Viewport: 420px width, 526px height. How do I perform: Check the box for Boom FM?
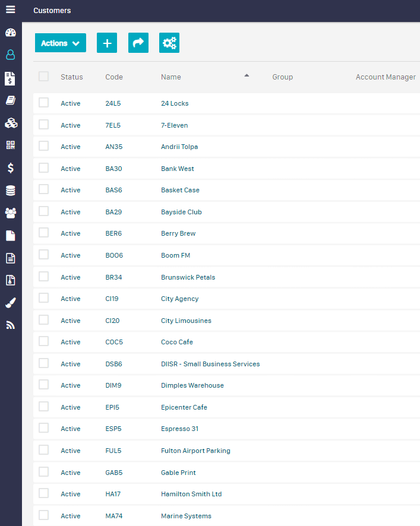[x=43, y=255]
